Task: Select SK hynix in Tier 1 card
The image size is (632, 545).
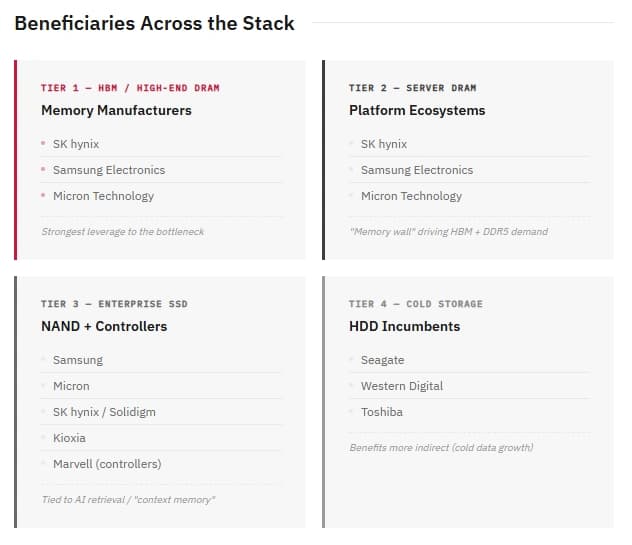Action: click(76, 144)
